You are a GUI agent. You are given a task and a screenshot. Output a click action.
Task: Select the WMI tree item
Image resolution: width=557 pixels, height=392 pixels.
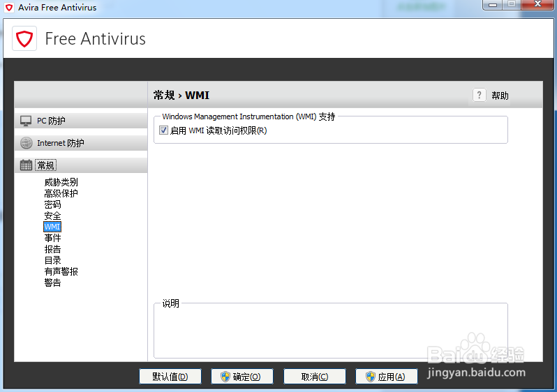click(x=52, y=227)
